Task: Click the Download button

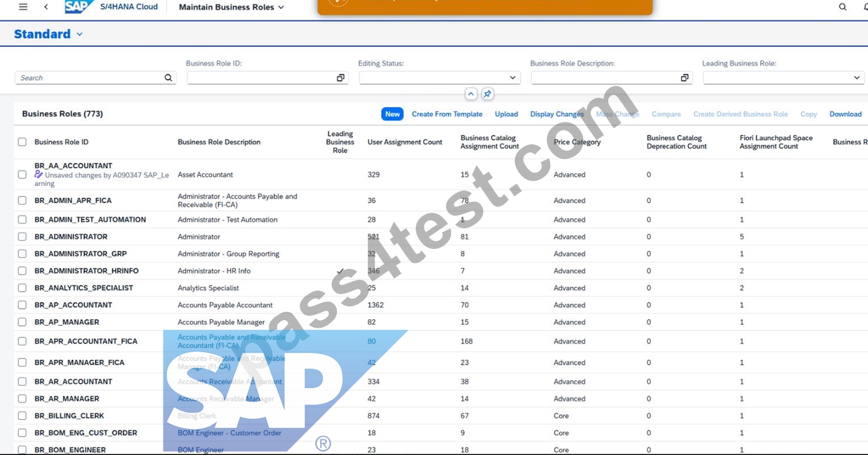Action: (x=845, y=114)
